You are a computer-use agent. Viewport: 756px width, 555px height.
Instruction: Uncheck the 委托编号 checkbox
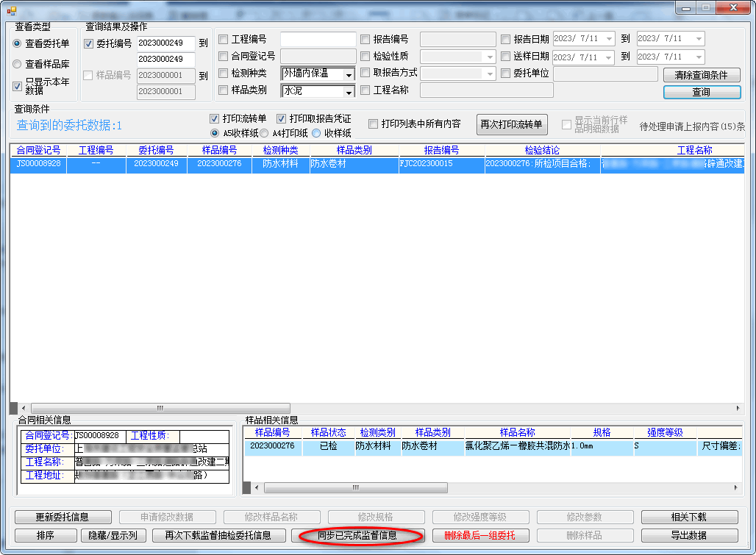point(89,43)
